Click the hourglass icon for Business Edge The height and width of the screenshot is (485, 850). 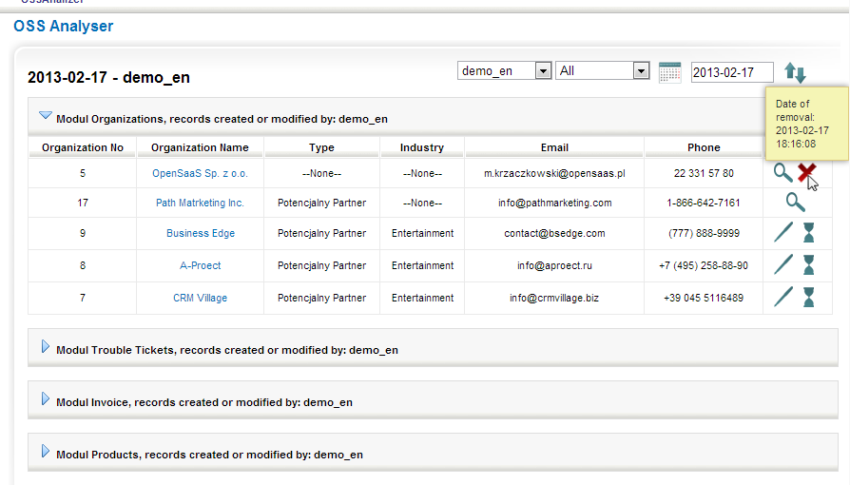pyautogui.click(x=809, y=232)
